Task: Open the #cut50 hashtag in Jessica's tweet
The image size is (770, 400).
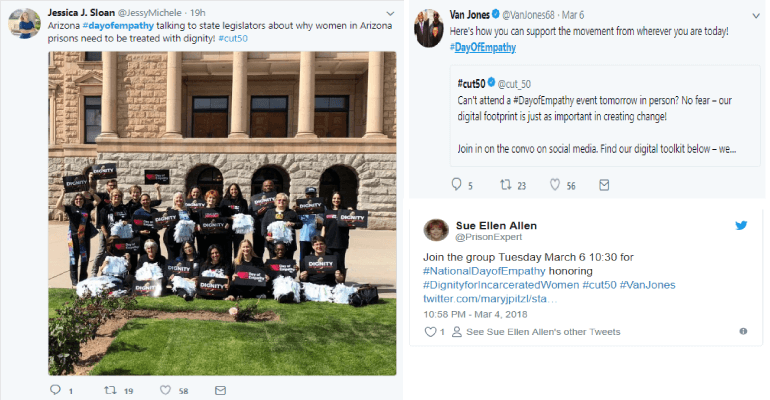Action: [233, 38]
